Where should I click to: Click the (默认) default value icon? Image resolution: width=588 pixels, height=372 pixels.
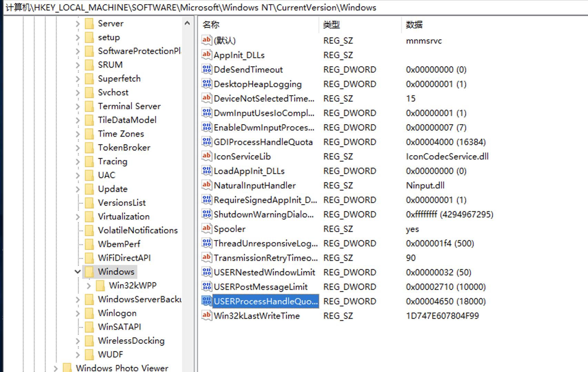click(x=206, y=40)
